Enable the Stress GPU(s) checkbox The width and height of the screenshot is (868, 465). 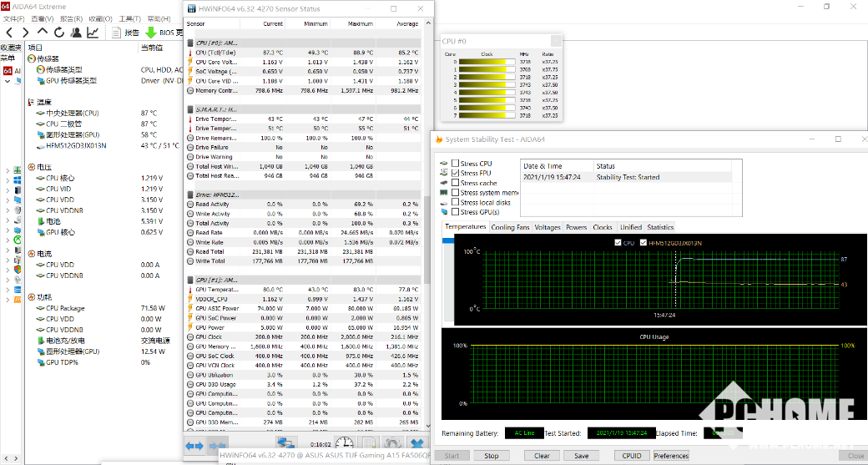click(x=455, y=212)
